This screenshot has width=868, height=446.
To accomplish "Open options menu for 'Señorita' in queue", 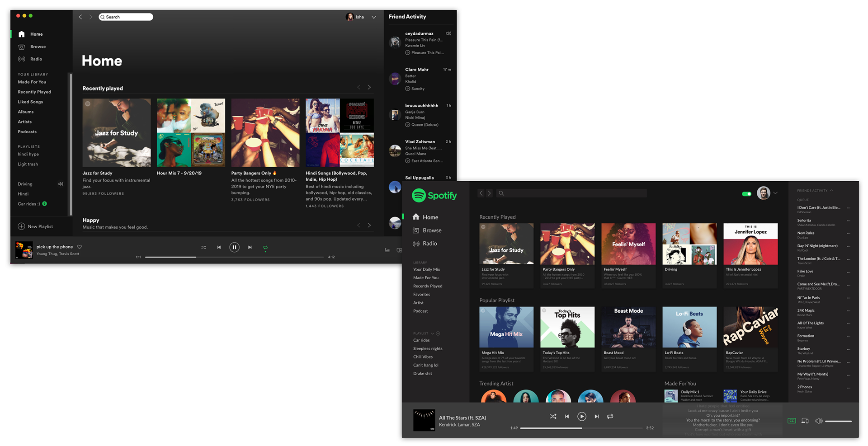I will click(849, 221).
